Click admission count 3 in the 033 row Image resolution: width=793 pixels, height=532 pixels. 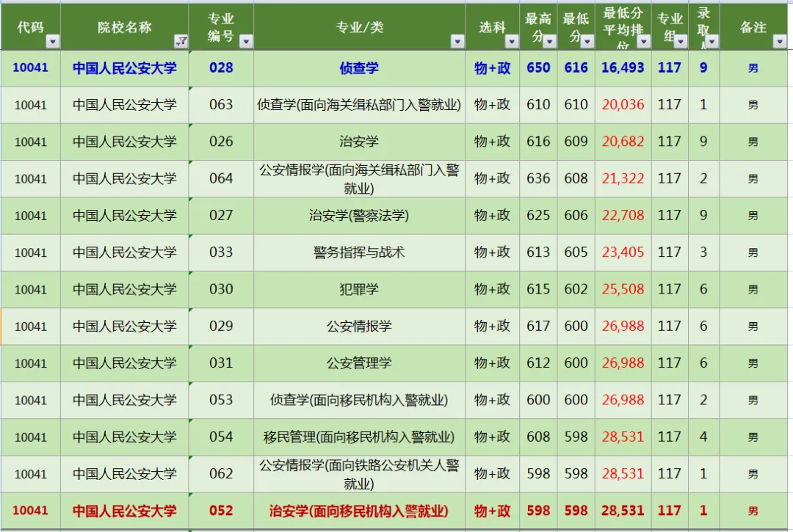click(x=703, y=252)
